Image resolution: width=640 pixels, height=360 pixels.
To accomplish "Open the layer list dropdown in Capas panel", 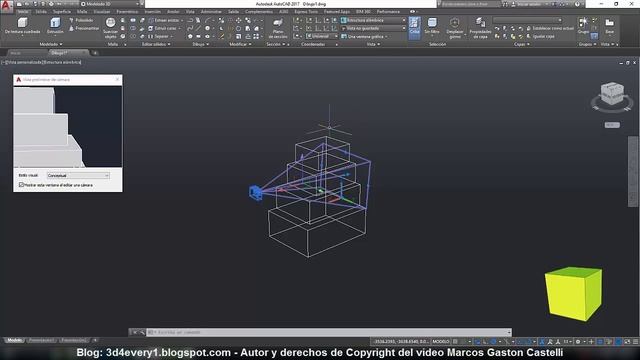I will pyautogui.click(x=527, y=20).
